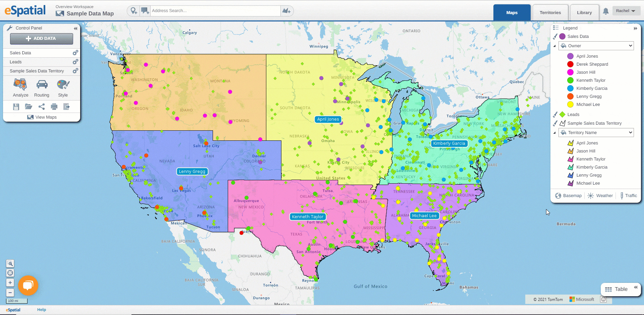Open the Routing tool
The height and width of the screenshot is (315, 644).
coord(42,88)
